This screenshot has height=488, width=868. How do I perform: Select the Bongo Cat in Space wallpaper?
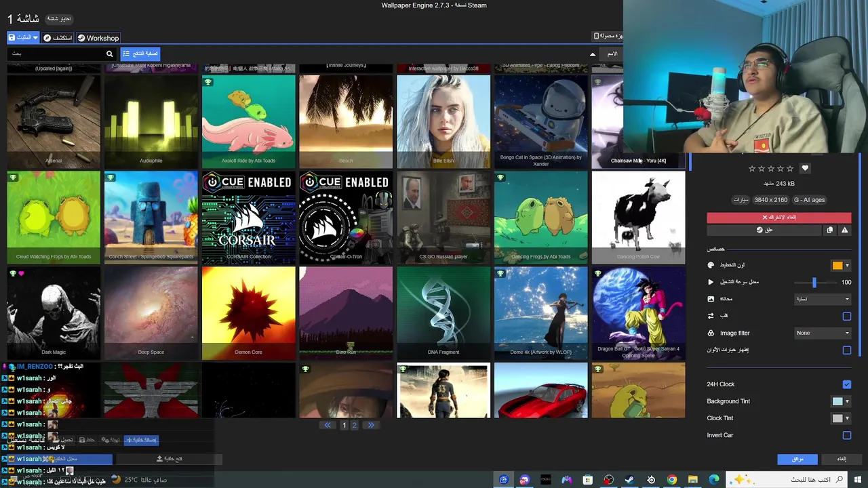click(x=540, y=121)
